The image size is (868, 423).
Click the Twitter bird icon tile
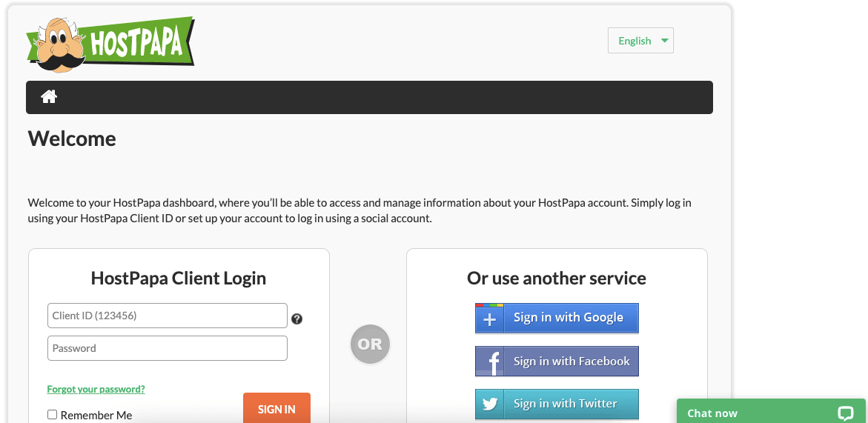[x=489, y=404]
